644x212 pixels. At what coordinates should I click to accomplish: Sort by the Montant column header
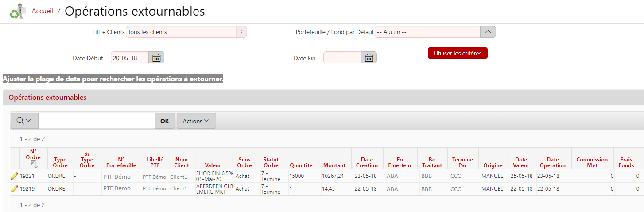[x=334, y=165]
